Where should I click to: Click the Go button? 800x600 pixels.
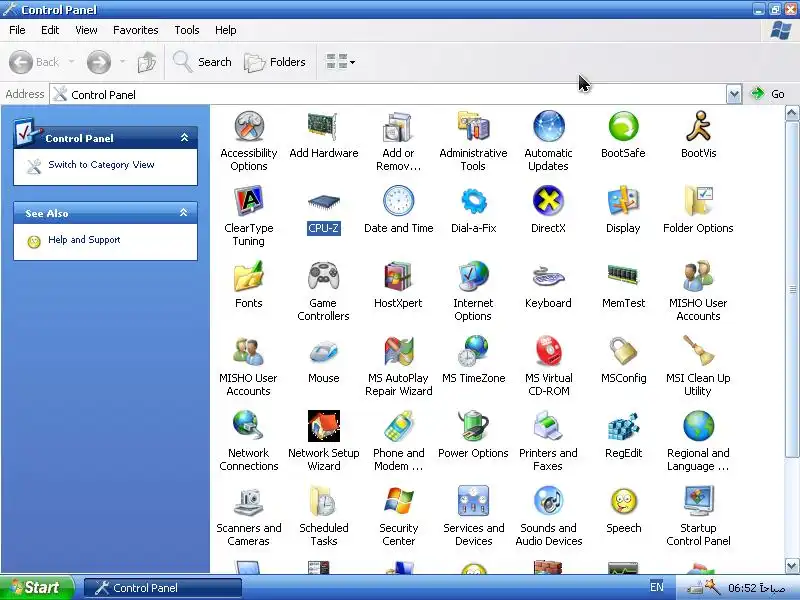point(768,94)
